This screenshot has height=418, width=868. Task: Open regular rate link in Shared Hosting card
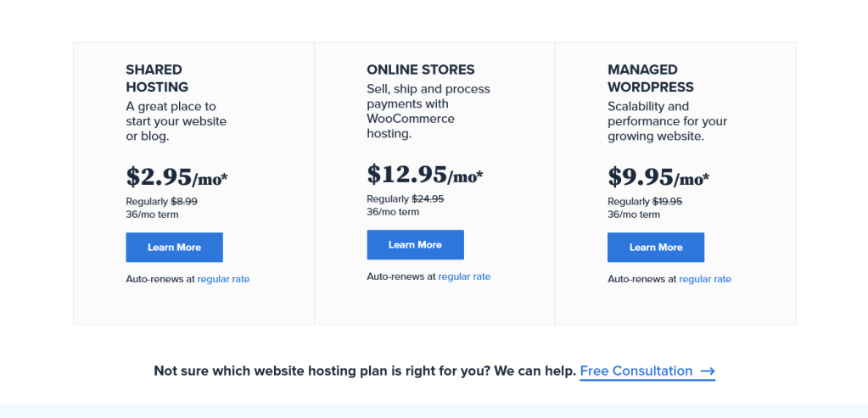[223, 279]
